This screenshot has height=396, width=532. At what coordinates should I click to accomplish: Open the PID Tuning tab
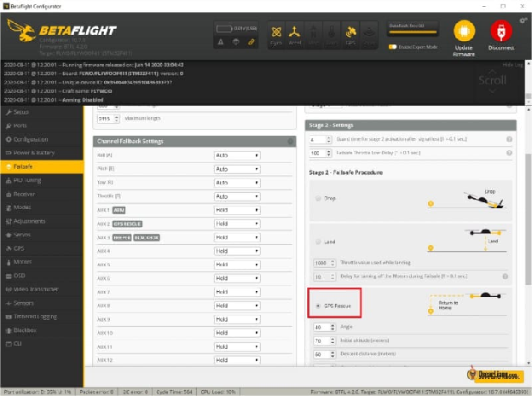pos(42,180)
